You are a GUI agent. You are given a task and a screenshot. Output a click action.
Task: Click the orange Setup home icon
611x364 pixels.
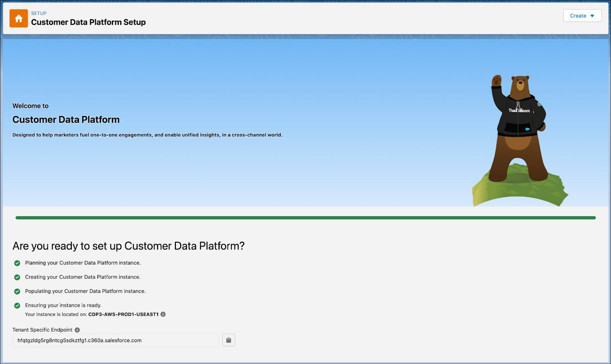point(18,18)
